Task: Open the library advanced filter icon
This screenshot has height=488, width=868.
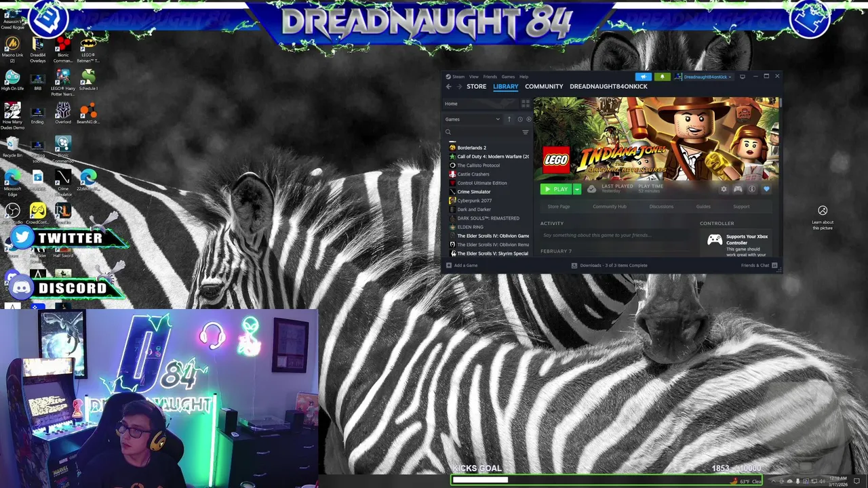Action: (x=526, y=132)
